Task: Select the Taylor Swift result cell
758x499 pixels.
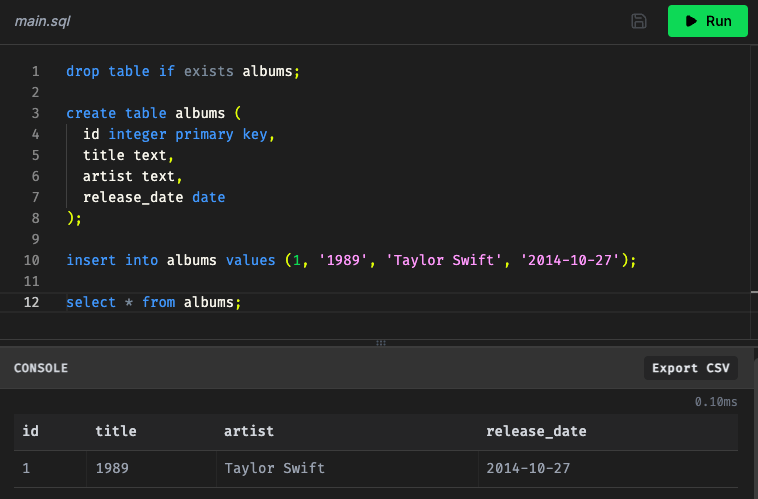Action: coord(274,468)
